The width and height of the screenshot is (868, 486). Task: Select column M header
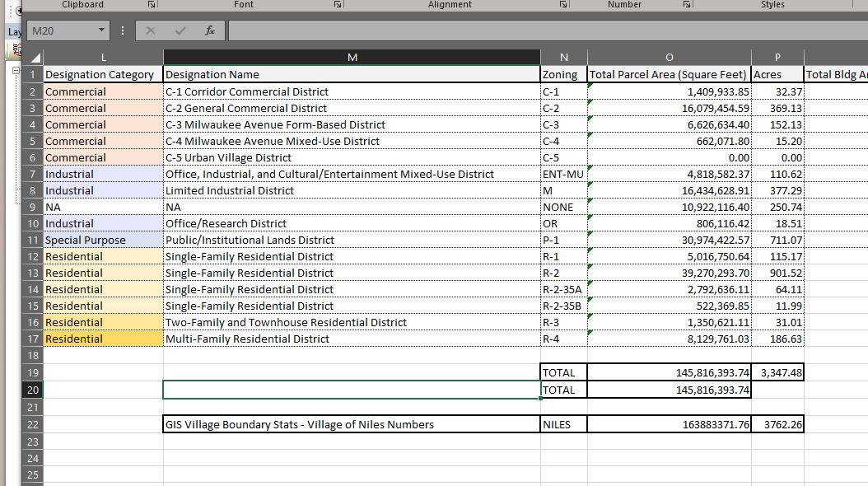coord(352,57)
